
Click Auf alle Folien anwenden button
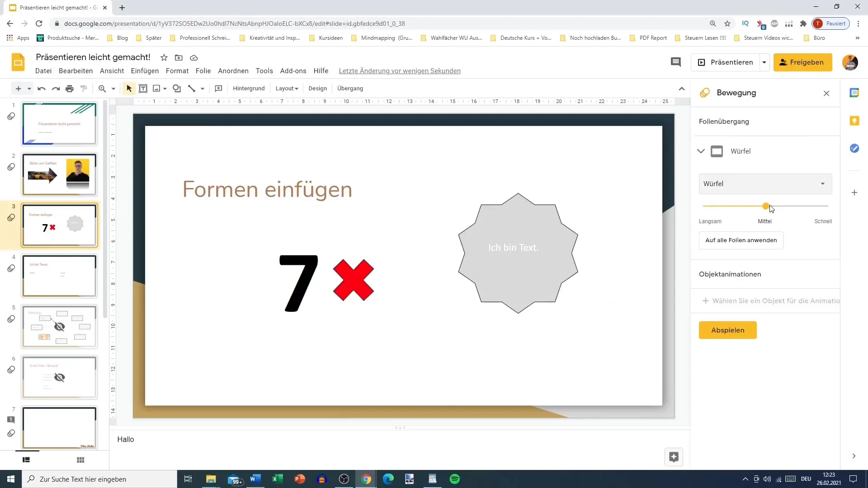741,240
